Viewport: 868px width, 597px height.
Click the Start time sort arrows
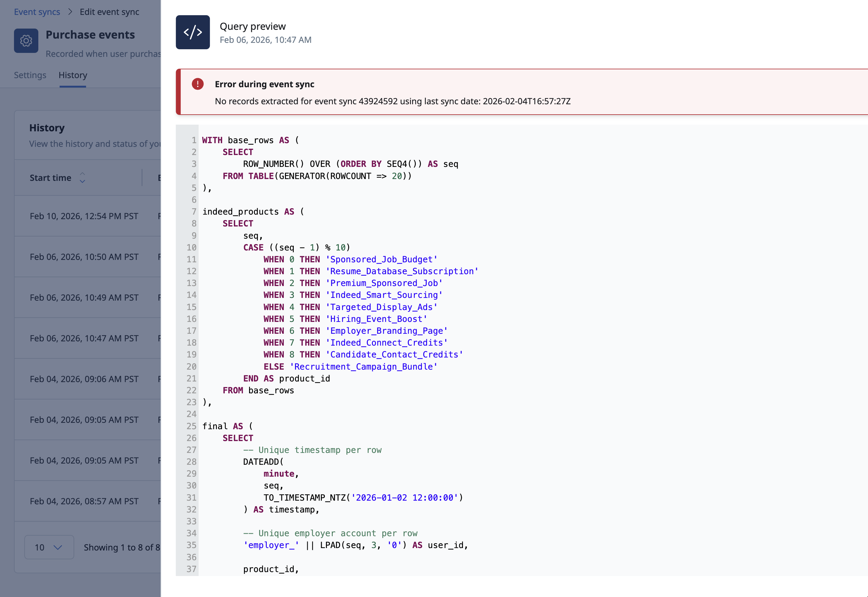coord(82,178)
